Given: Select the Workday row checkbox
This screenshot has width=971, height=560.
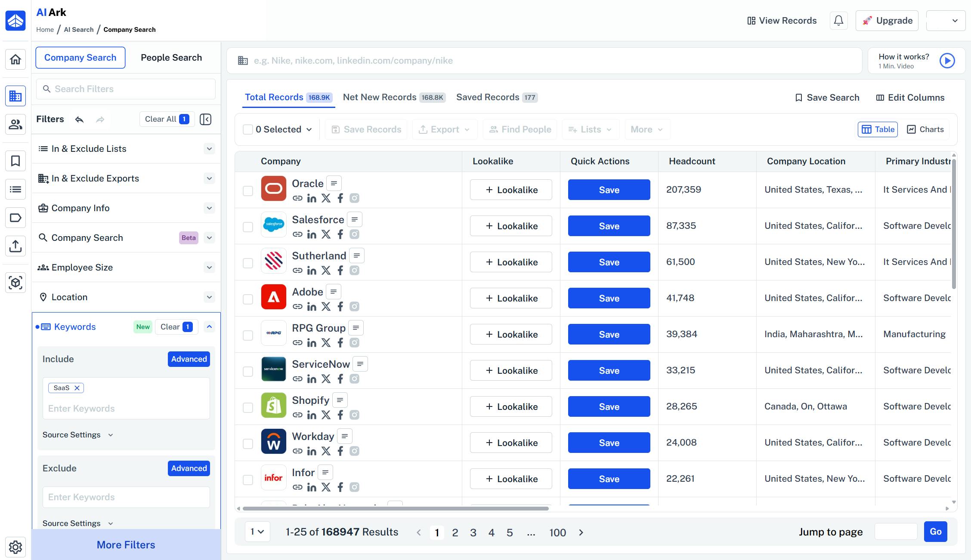Looking at the screenshot, I should (248, 443).
